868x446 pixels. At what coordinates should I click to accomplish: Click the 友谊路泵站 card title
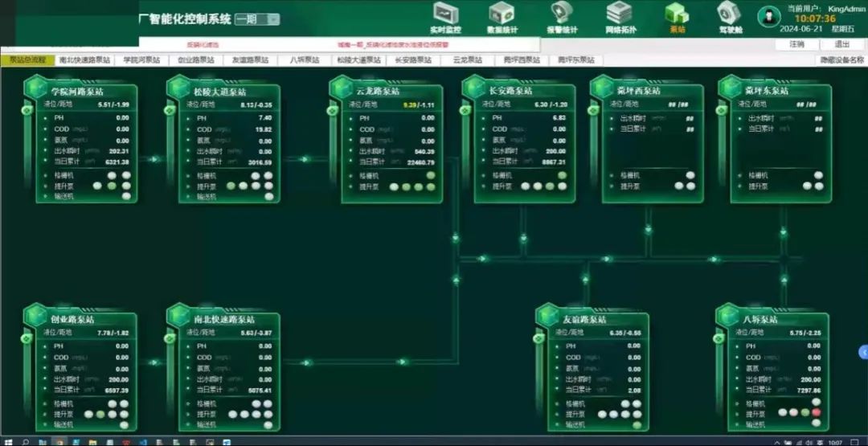[584, 319]
